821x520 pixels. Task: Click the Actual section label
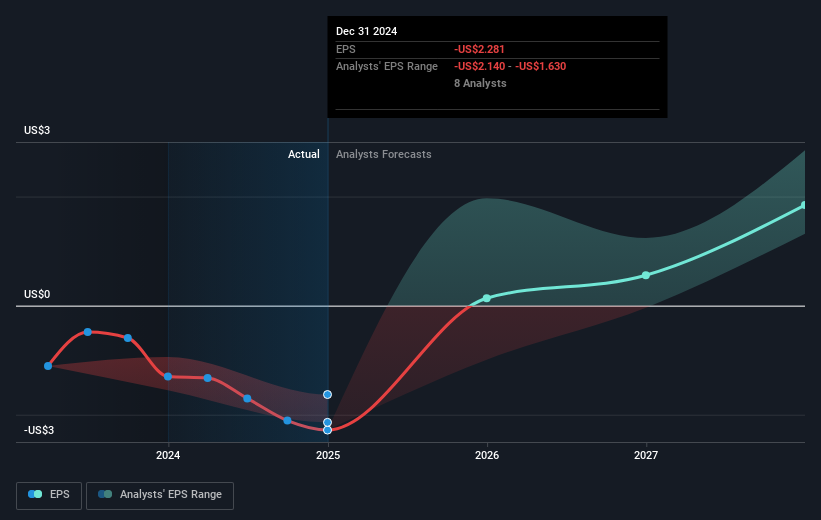coord(304,154)
